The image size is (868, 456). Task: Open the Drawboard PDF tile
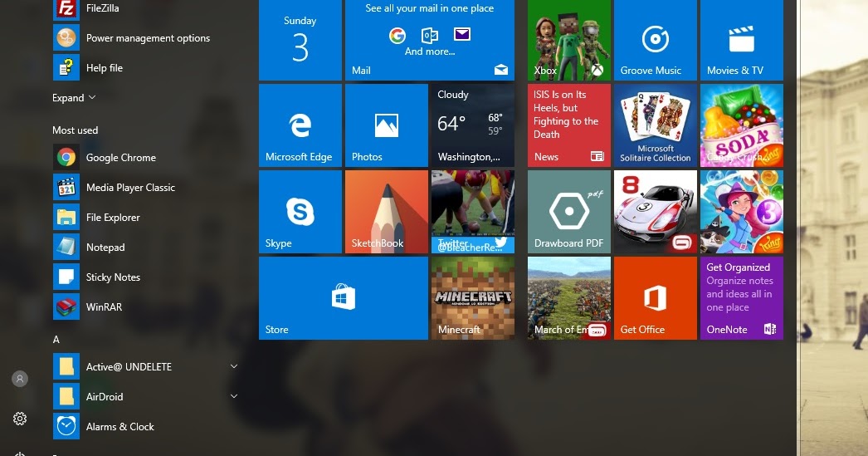coord(569,212)
